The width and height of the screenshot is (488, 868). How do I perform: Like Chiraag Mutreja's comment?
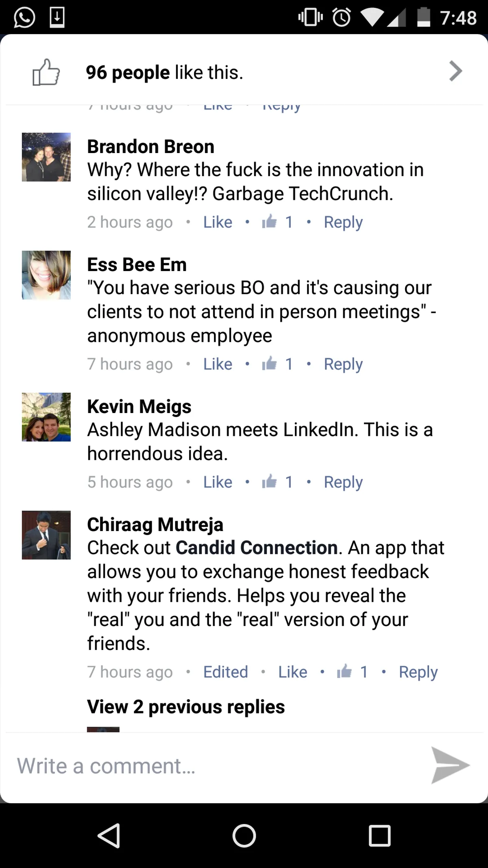point(292,672)
